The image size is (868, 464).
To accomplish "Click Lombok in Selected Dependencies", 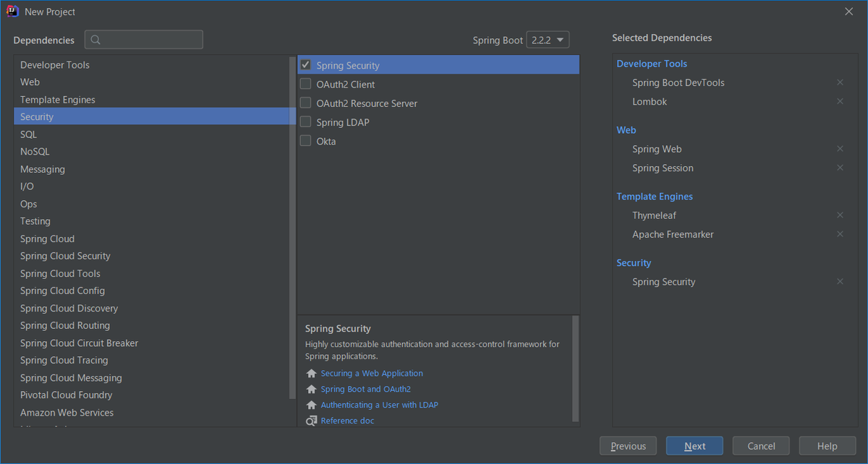I will [650, 101].
